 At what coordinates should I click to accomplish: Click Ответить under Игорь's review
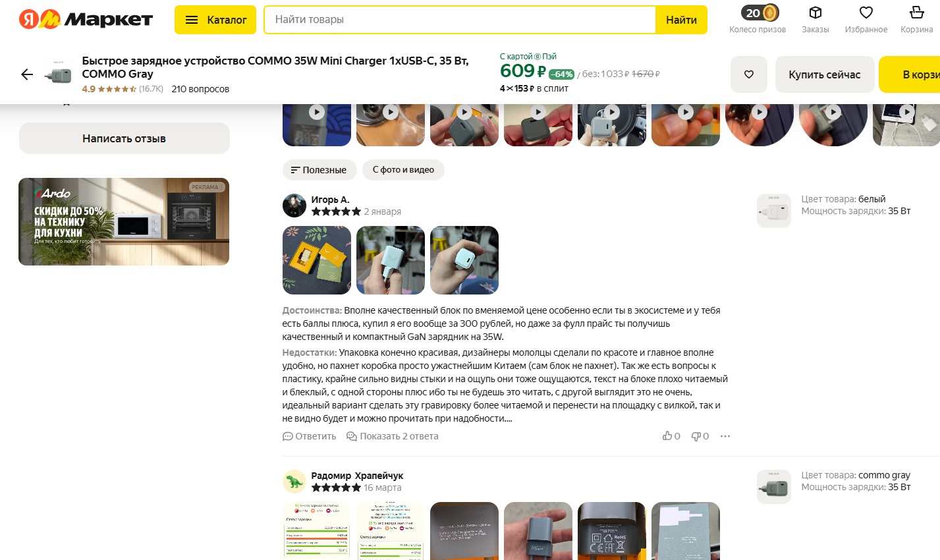(x=310, y=436)
